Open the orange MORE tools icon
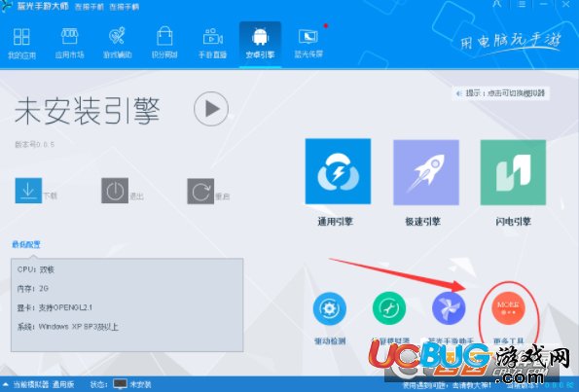 coord(509,308)
